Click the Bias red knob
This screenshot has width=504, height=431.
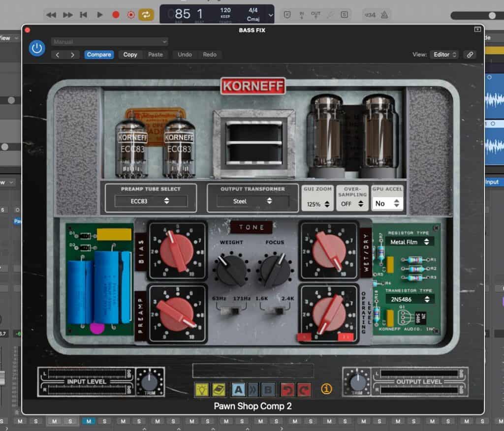[177, 251]
